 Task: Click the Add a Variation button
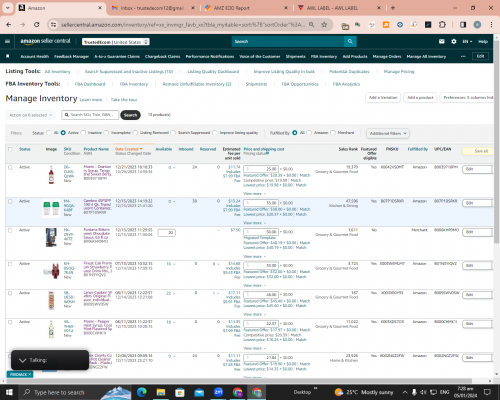(x=383, y=98)
